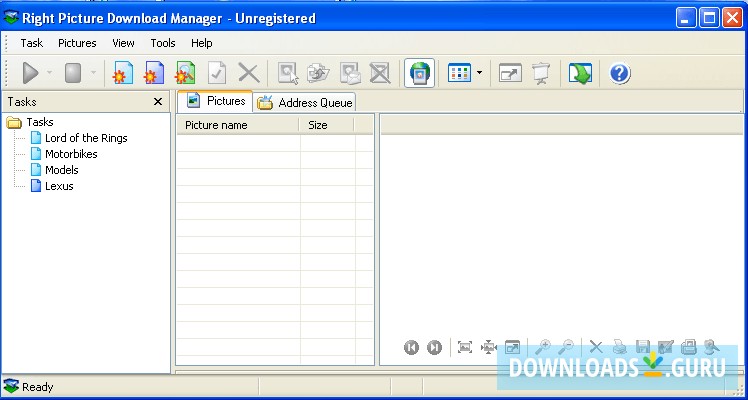The width and height of the screenshot is (748, 400).
Task: Click the Stop task button
Action: coord(73,73)
